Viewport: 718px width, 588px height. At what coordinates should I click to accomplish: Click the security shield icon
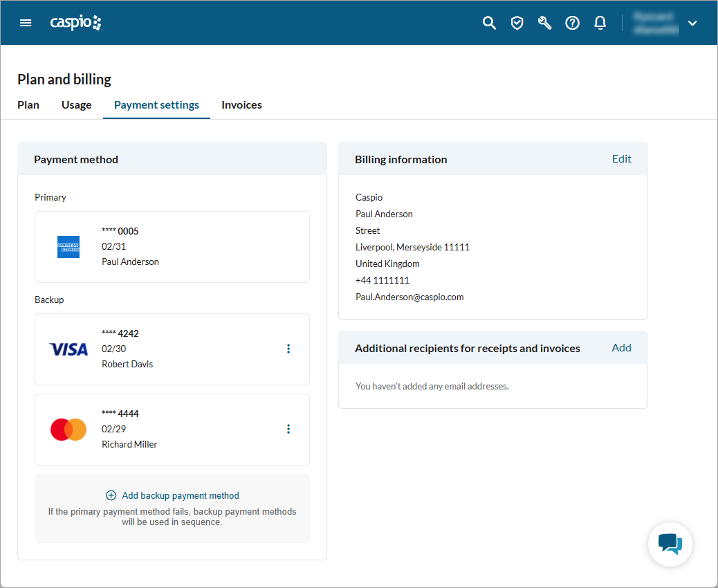(517, 23)
